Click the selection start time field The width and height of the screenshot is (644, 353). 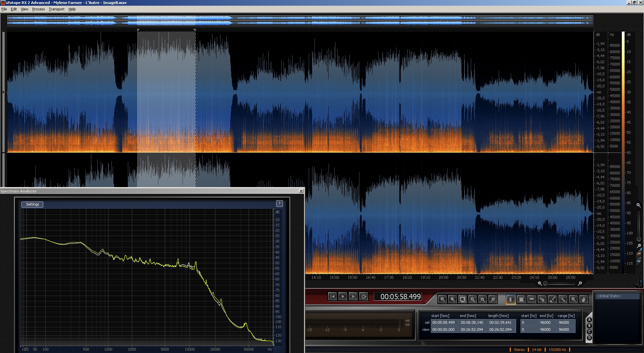444,322
